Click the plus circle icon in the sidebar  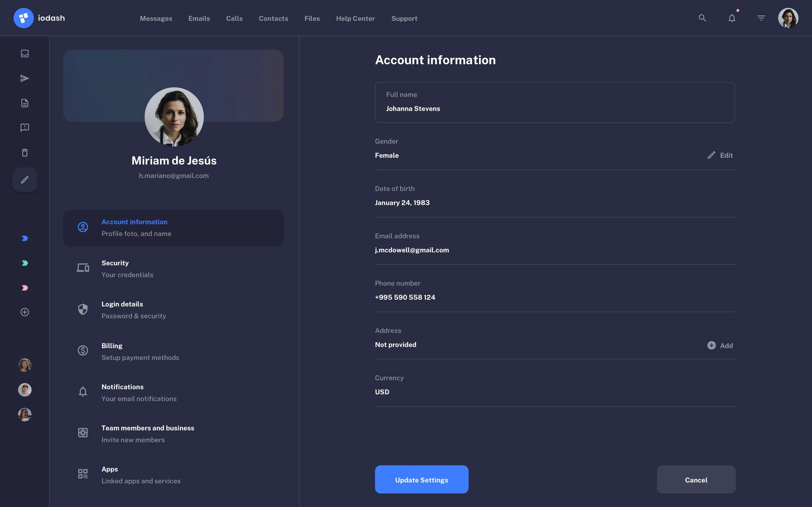(25, 312)
